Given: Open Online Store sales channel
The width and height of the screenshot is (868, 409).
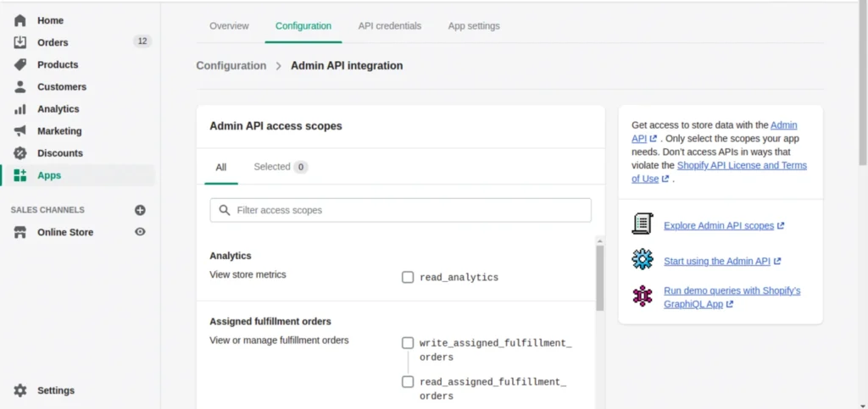Looking at the screenshot, I should pos(65,232).
